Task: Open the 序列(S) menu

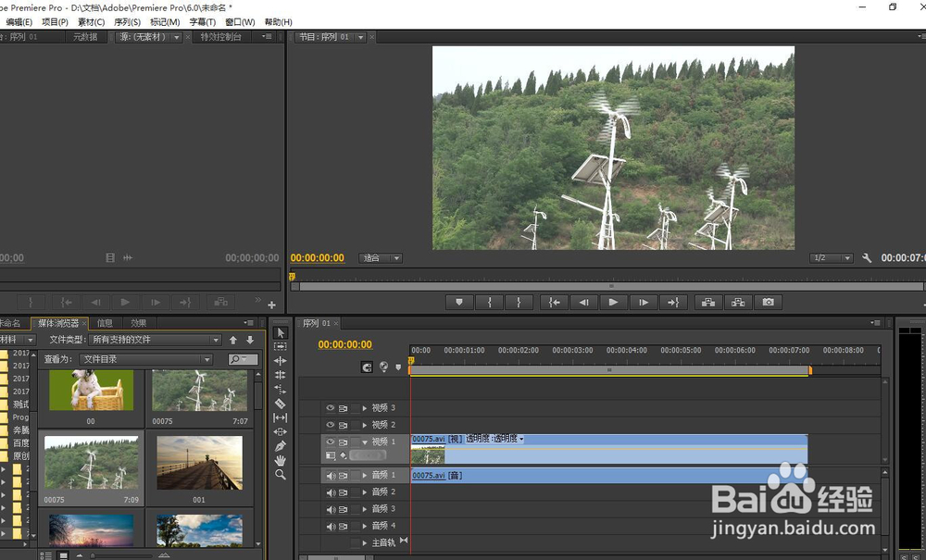Action: (x=127, y=22)
